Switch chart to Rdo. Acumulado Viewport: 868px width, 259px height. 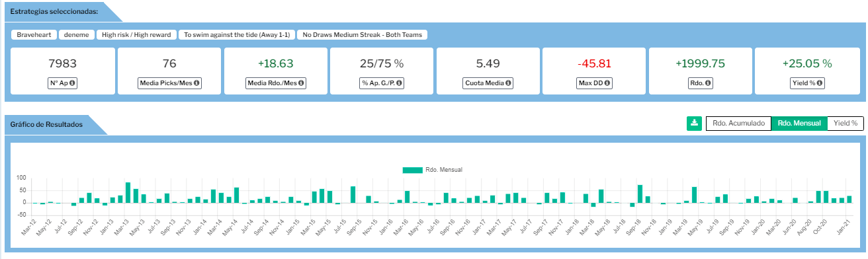738,124
